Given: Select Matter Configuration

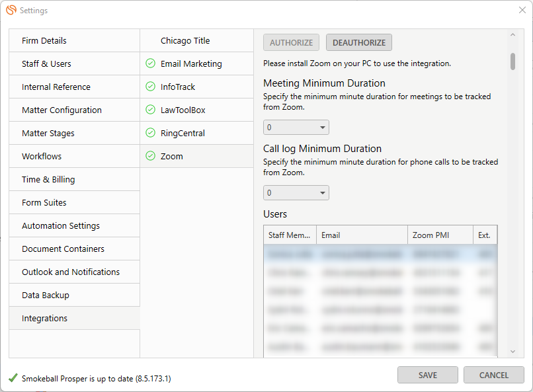Looking at the screenshot, I should [75, 110].
